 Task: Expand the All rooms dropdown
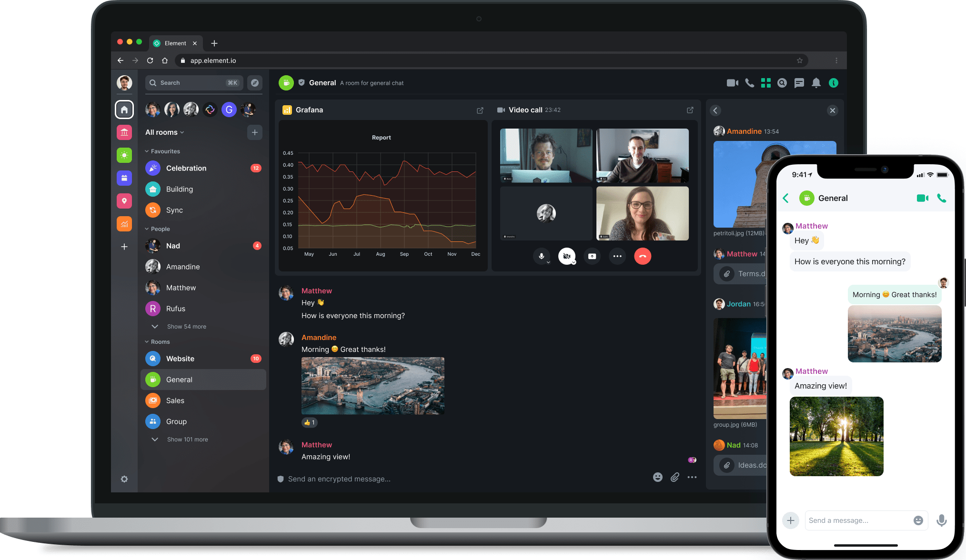(x=164, y=132)
